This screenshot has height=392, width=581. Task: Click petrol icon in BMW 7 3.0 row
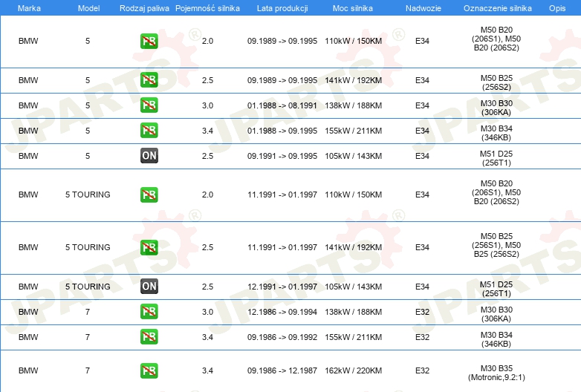[x=149, y=311]
